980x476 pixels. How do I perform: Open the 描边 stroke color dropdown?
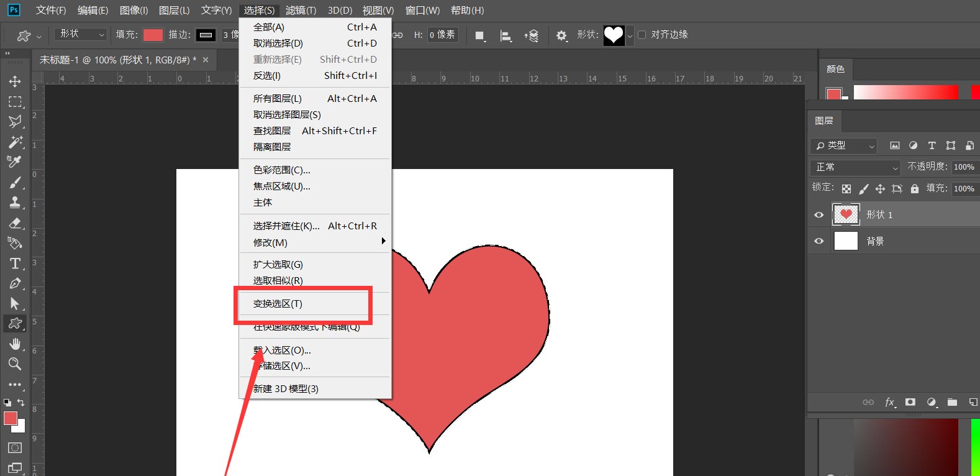[x=206, y=35]
